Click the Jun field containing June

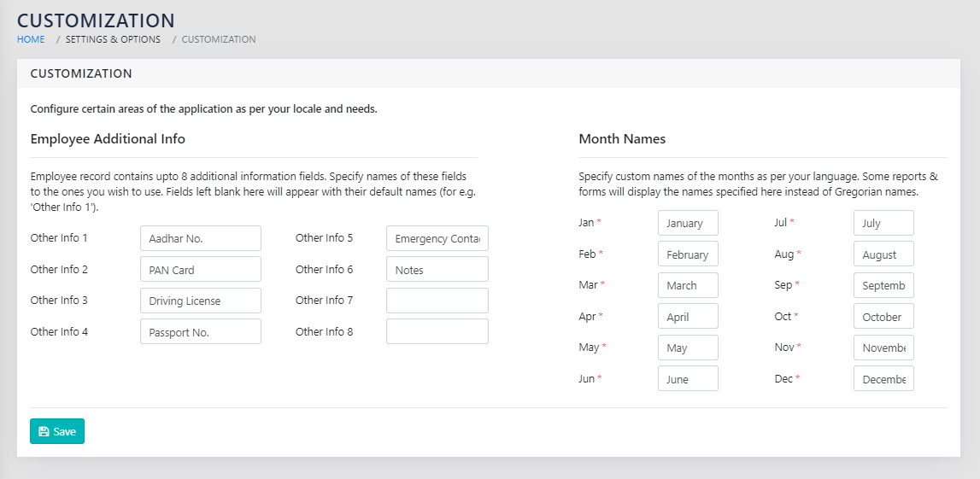click(x=688, y=379)
